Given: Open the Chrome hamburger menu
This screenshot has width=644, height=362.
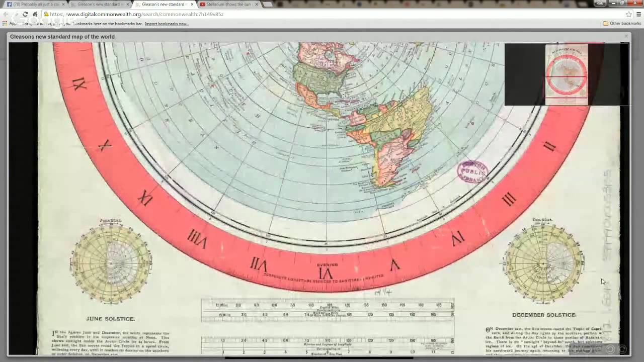Looking at the screenshot, I should 638,14.
